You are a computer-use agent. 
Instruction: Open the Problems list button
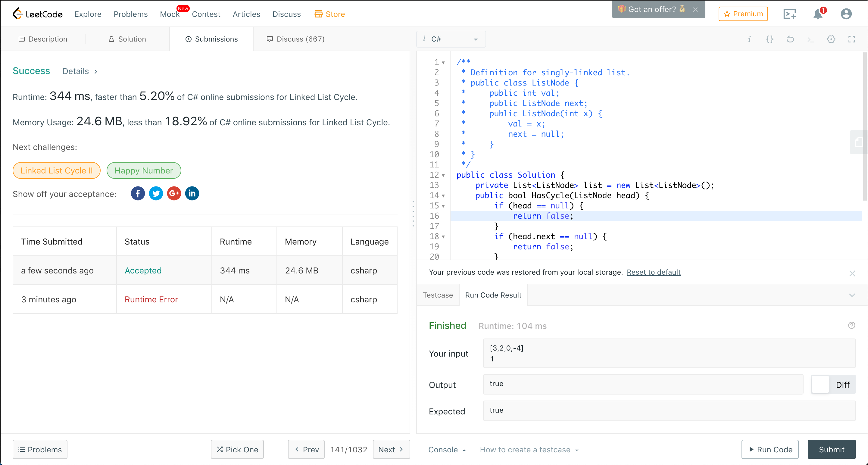pyautogui.click(x=40, y=449)
